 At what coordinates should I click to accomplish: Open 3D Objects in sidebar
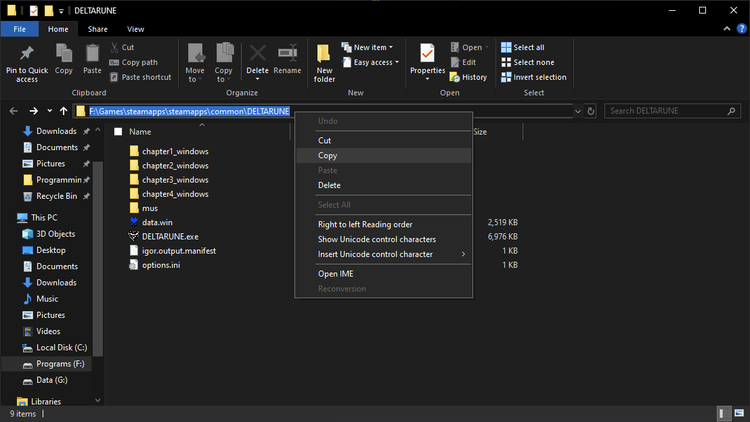click(49, 234)
